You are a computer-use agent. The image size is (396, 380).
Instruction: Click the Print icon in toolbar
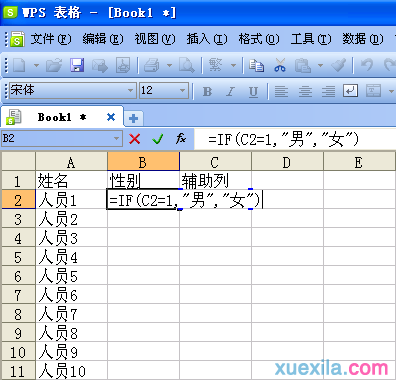click(x=152, y=65)
